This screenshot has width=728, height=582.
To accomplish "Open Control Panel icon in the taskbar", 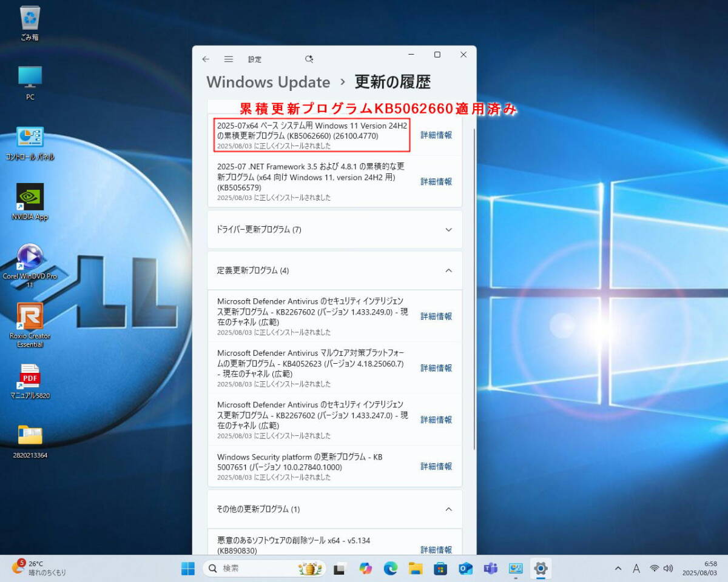I will [x=516, y=569].
